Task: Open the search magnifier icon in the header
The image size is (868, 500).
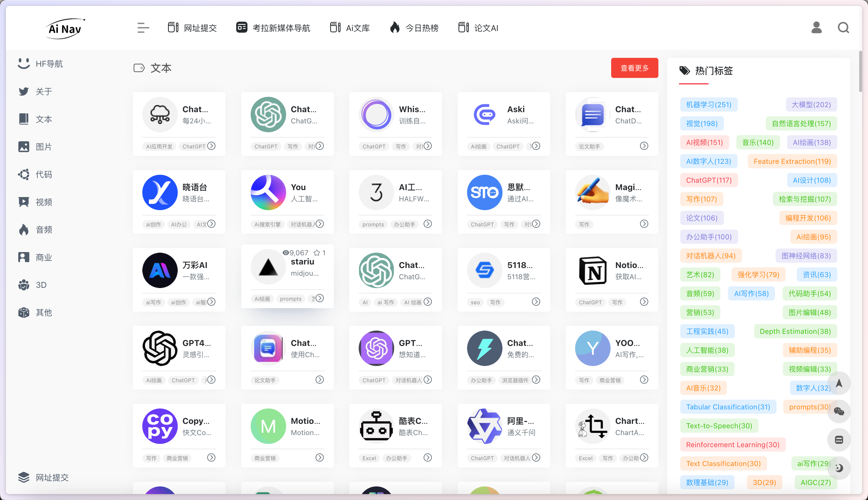Action: click(x=843, y=27)
